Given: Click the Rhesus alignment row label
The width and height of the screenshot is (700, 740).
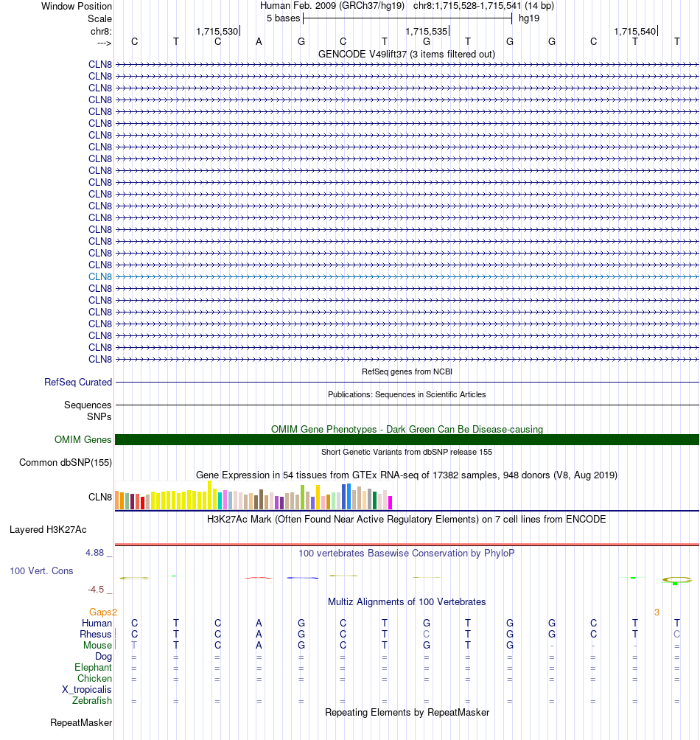Looking at the screenshot, I should (96, 635).
